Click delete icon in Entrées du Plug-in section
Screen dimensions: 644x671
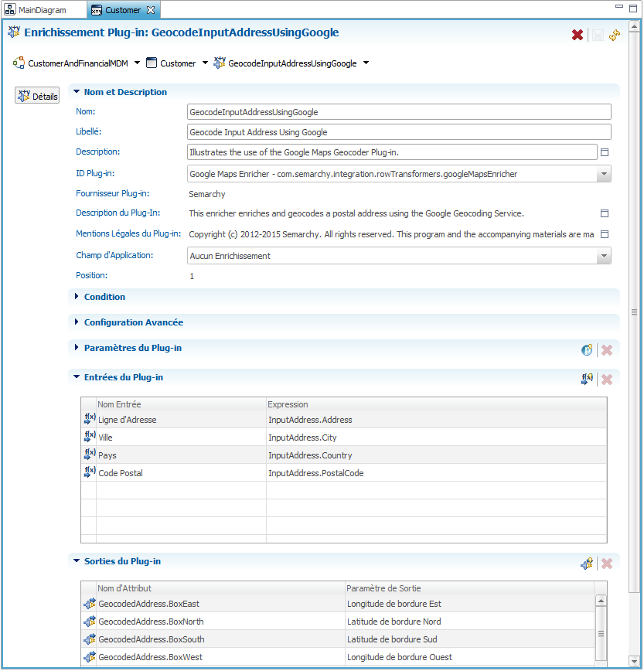(x=607, y=379)
